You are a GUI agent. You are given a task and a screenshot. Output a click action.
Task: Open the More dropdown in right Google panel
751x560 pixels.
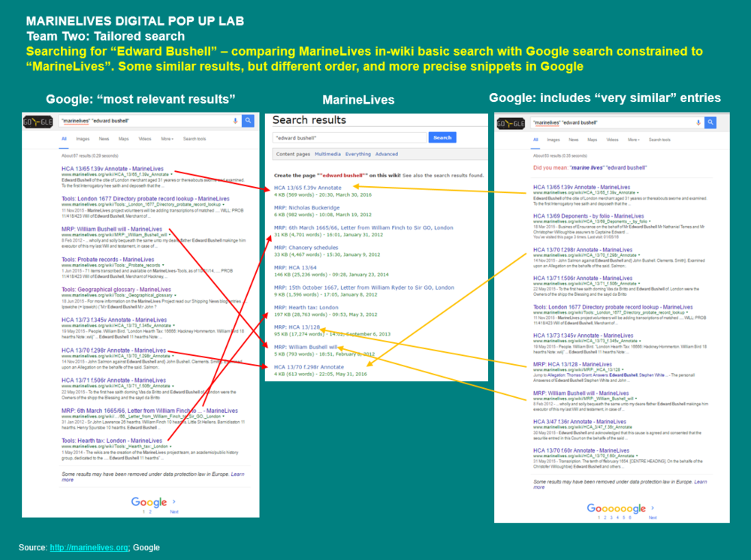click(x=633, y=140)
